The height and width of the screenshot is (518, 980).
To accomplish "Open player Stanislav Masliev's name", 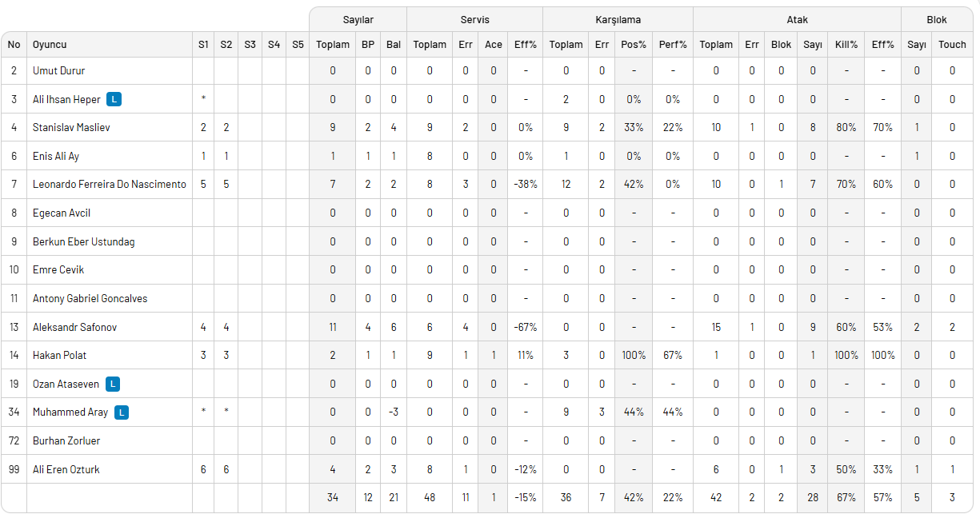I will (x=71, y=128).
